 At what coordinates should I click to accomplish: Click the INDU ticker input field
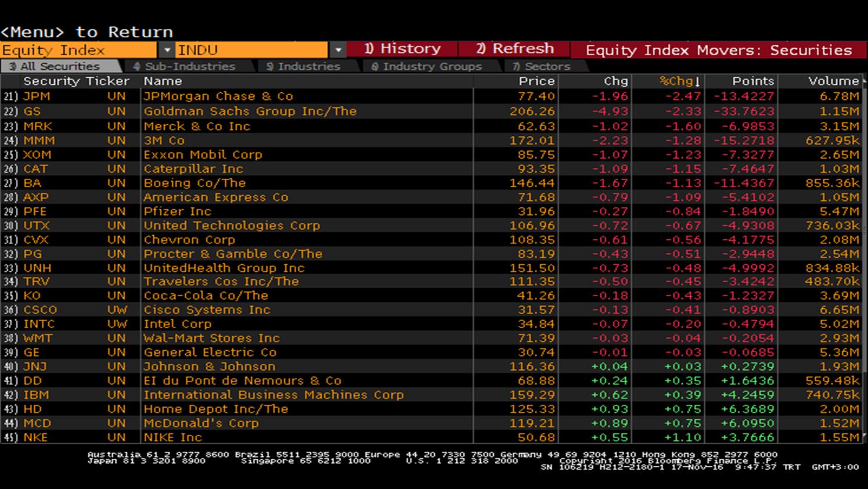pyautogui.click(x=252, y=50)
